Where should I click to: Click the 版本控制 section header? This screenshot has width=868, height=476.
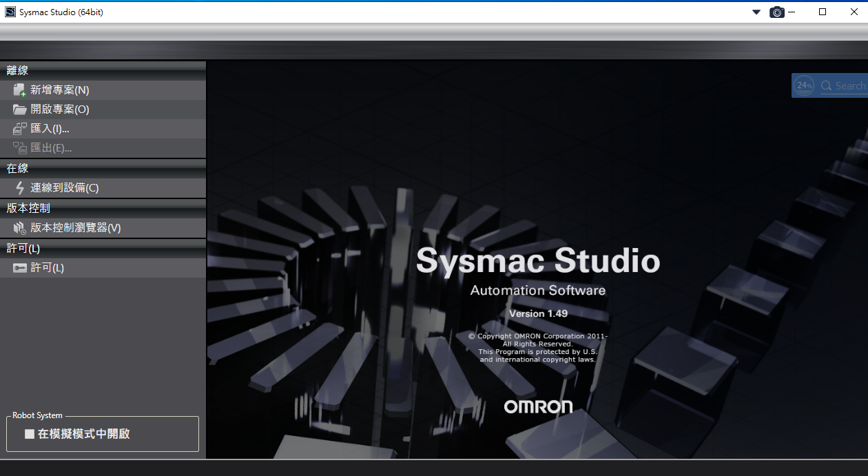[103, 208]
